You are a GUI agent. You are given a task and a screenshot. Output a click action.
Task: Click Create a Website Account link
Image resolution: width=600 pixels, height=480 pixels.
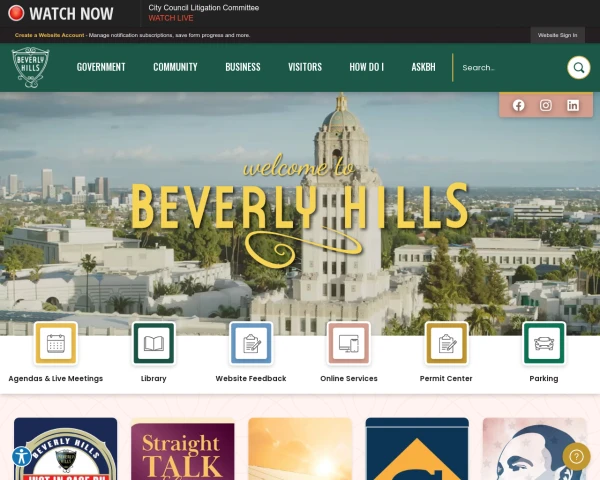click(49, 35)
